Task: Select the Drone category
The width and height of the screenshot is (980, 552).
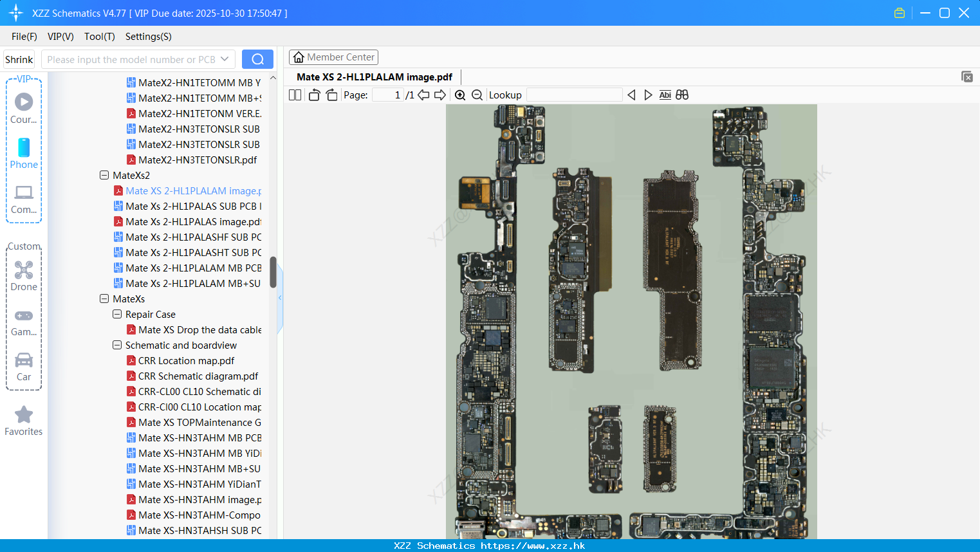Action: pos(24,275)
